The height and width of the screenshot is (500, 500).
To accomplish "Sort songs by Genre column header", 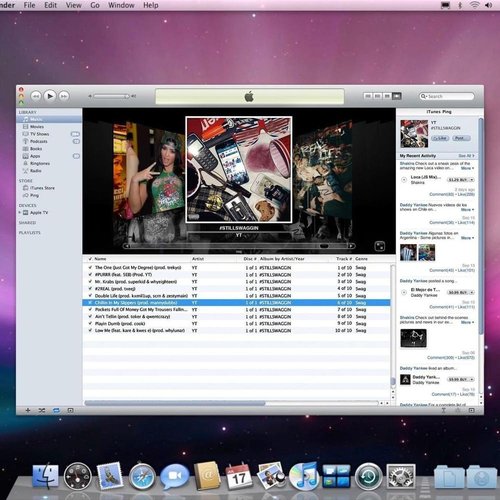I will point(371,259).
